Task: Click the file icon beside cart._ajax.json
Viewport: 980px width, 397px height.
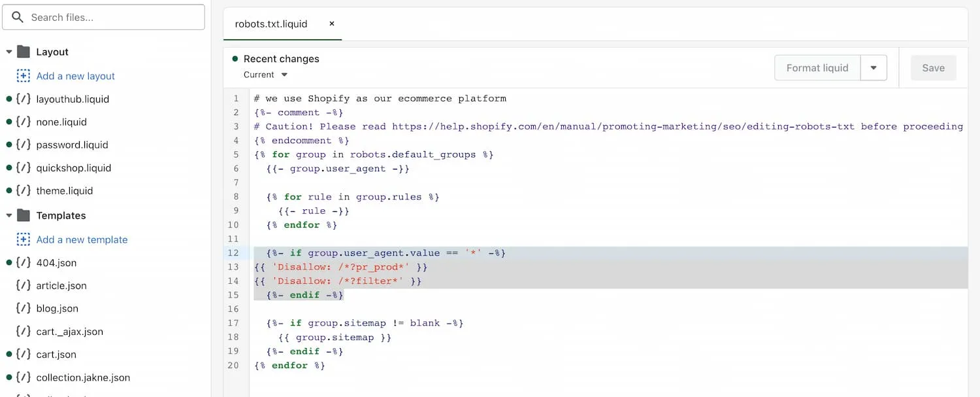Action: coord(24,331)
